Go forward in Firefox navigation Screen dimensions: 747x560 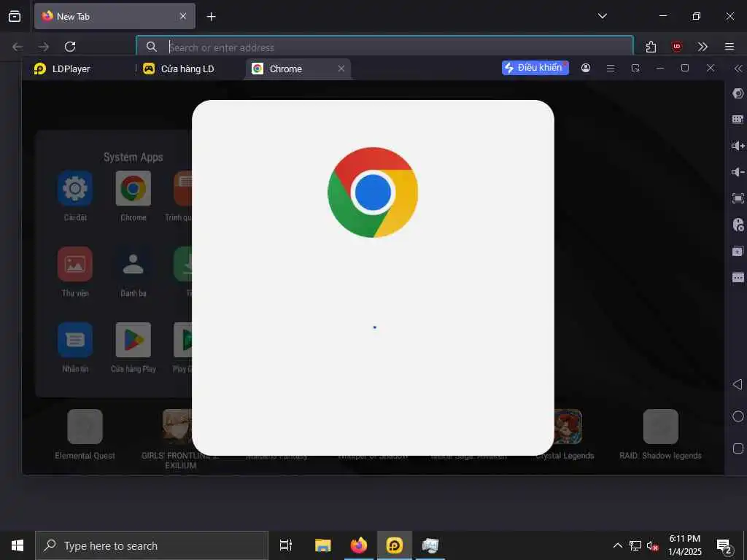coord(43,47)
